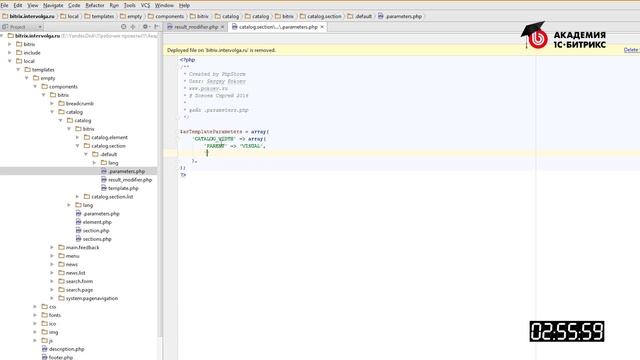Collapse the bitrix.intervolga.ru project root
This screenshot has width=640, height=360.
coord(2,36)
